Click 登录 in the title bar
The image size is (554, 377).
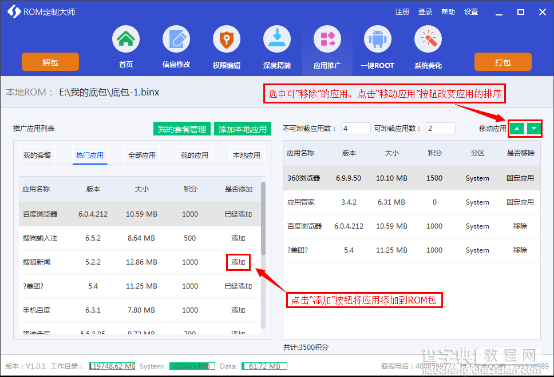coord(425,12)
